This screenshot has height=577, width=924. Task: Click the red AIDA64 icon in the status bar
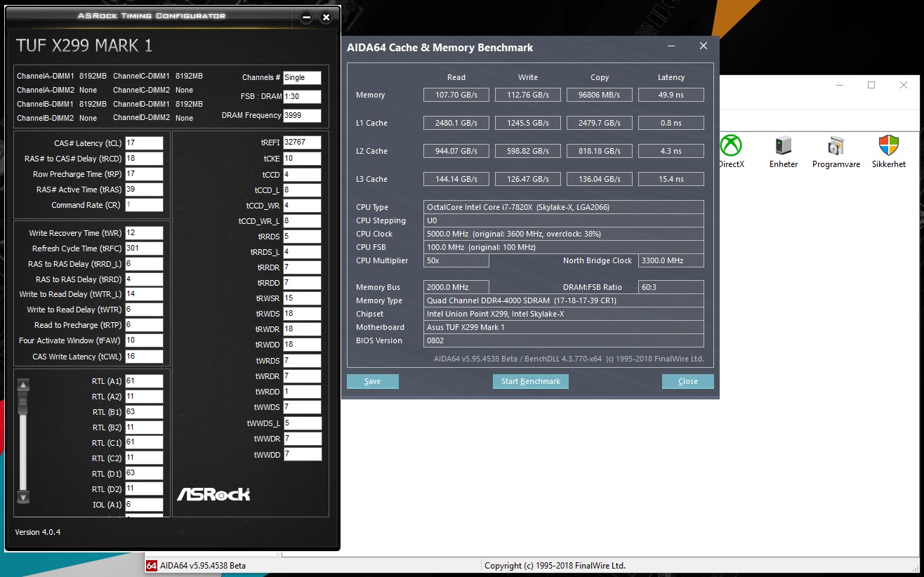click(x=151, y=565)
